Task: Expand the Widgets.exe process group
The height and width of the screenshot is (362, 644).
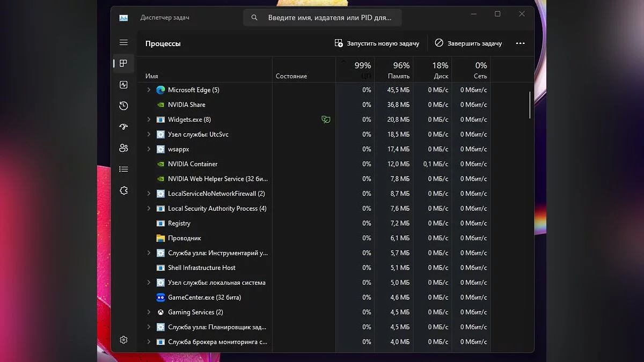Action: (149, 120)
